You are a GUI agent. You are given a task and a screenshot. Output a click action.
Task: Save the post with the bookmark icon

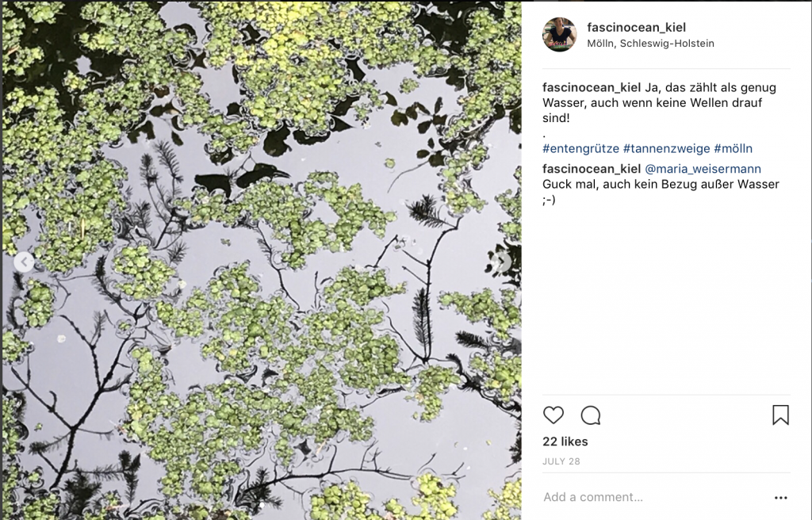pyautogui.click(x=780, y=415)
